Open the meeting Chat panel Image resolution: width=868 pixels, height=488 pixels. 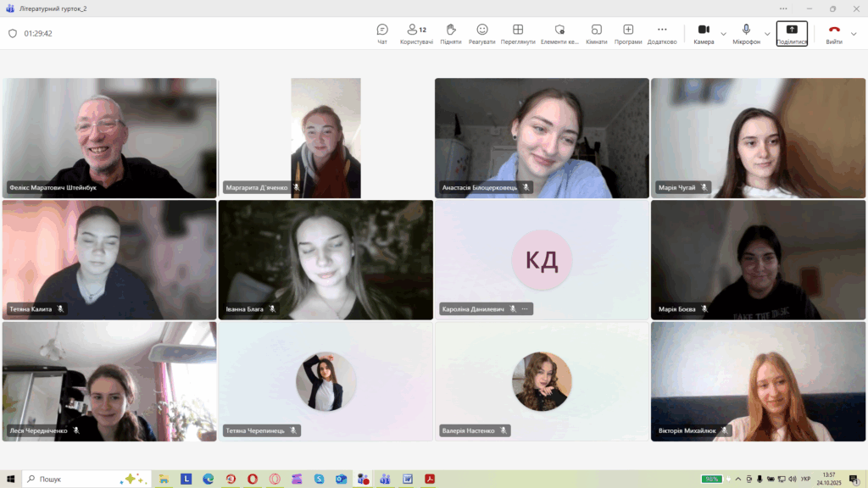pyautogui.click(x=382, y=33)
